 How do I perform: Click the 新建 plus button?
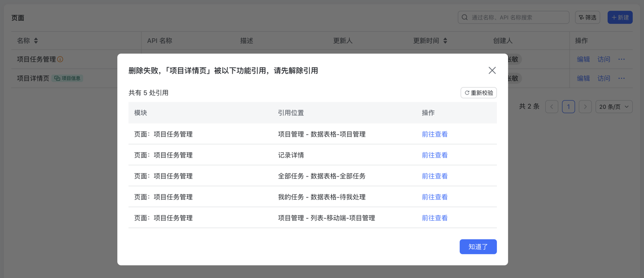[620, 17]
